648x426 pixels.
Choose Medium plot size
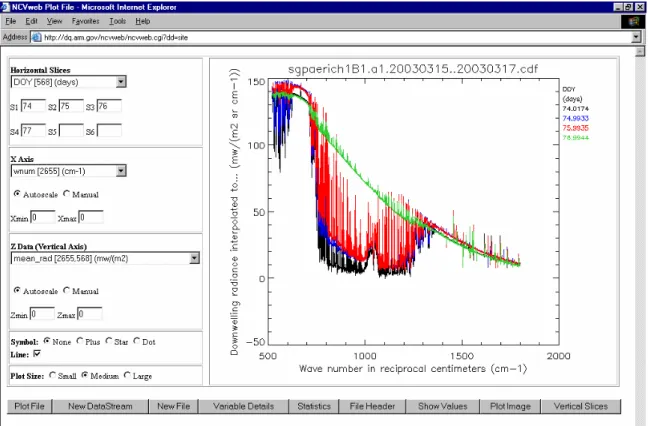(85, 375)
